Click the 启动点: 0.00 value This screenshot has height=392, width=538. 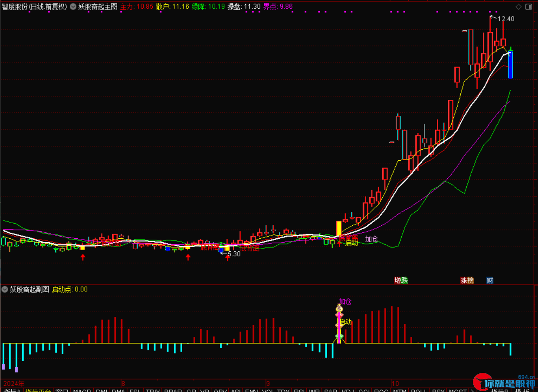pyautogui.click(x=70, y=290)
